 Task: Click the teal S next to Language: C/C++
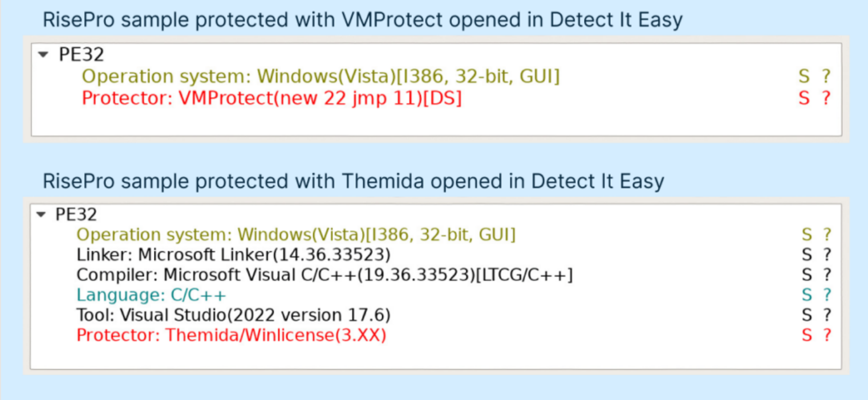[x=807, y=295]
